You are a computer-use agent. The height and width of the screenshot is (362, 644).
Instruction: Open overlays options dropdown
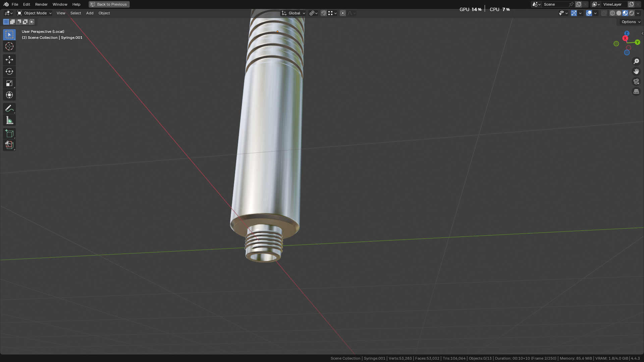point(595,13)
